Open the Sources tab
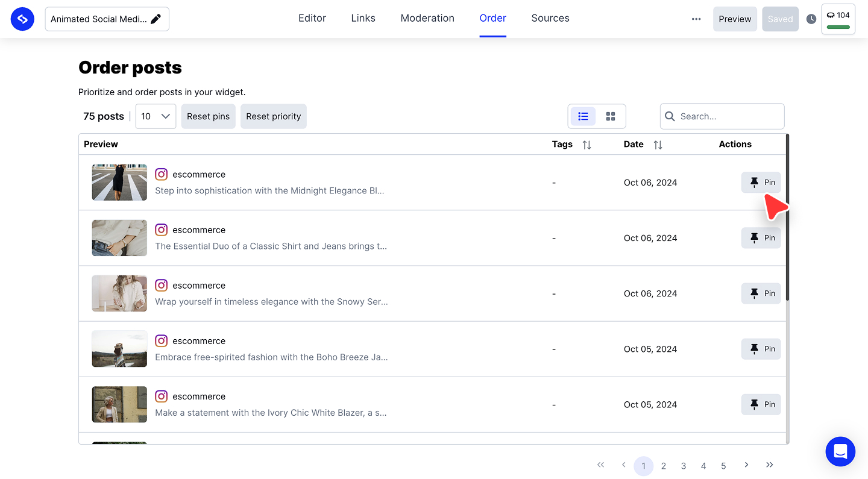Viewport: 868px width, 479px height. [550, 18]
